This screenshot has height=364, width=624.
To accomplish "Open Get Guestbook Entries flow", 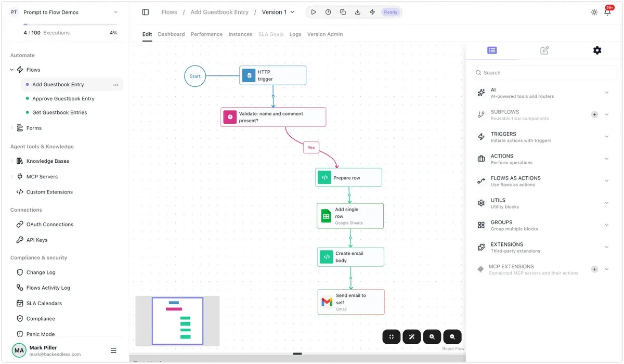I will pos(60,112).
